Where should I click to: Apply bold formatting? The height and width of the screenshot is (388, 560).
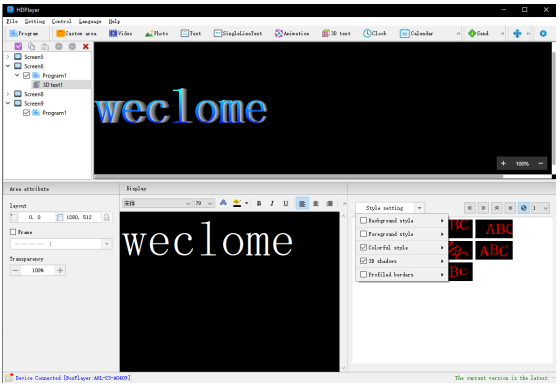[x=259, y=204]
